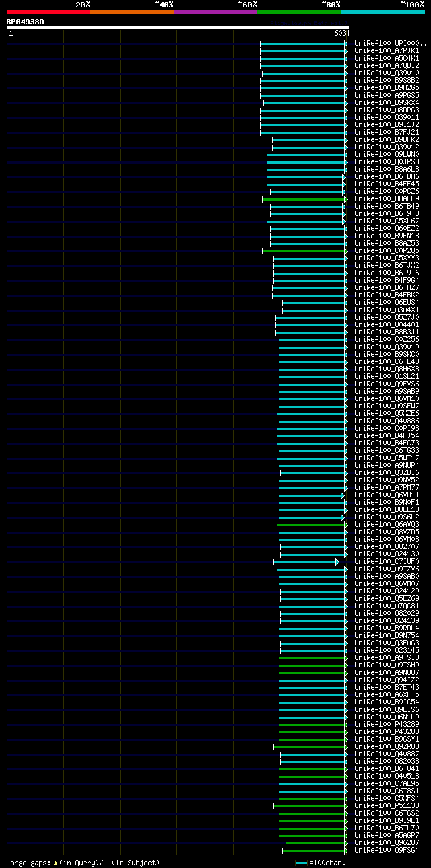
Task: Open hit UniRef100_A5C4K1
Action: coord(387,58)
